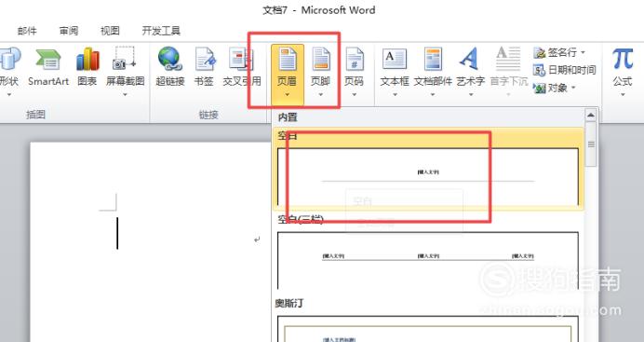
Task: Select the 空白(三栏) header preview thumbnail
Action: point(428,261)
